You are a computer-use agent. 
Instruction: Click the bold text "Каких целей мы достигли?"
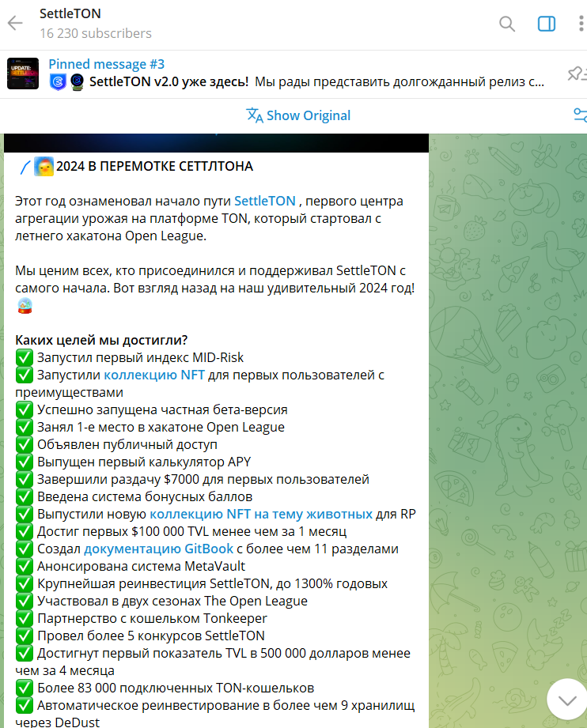(x=101, y=340)
